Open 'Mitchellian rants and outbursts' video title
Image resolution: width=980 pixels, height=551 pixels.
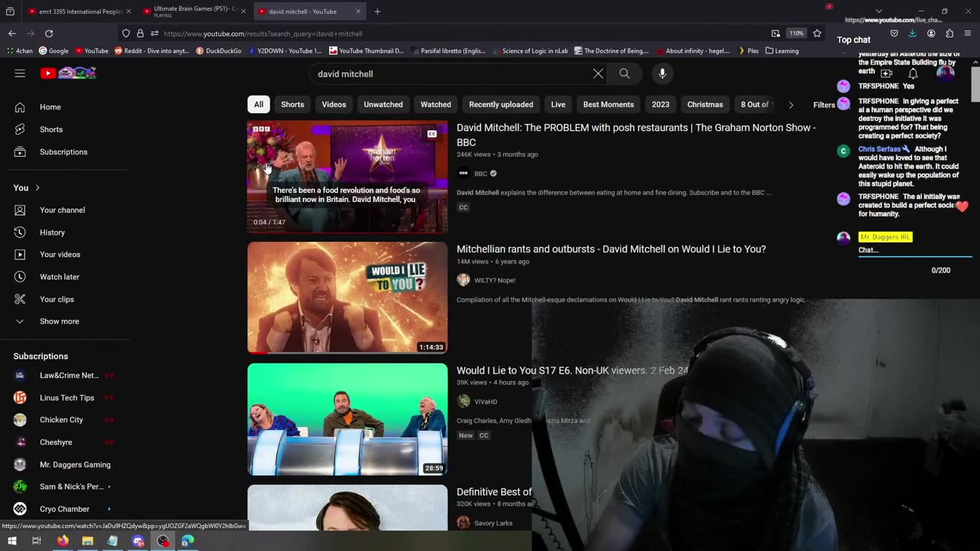point(611,249)
